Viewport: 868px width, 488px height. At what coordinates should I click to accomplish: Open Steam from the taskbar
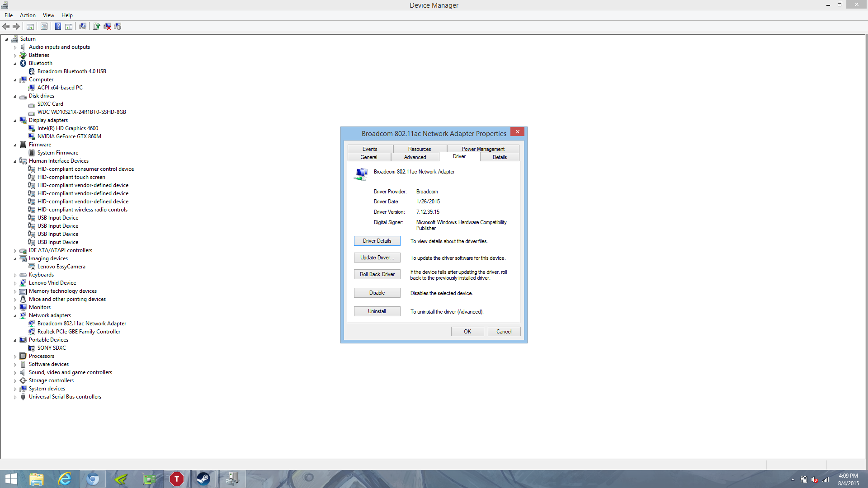click(x=203, y=479)
